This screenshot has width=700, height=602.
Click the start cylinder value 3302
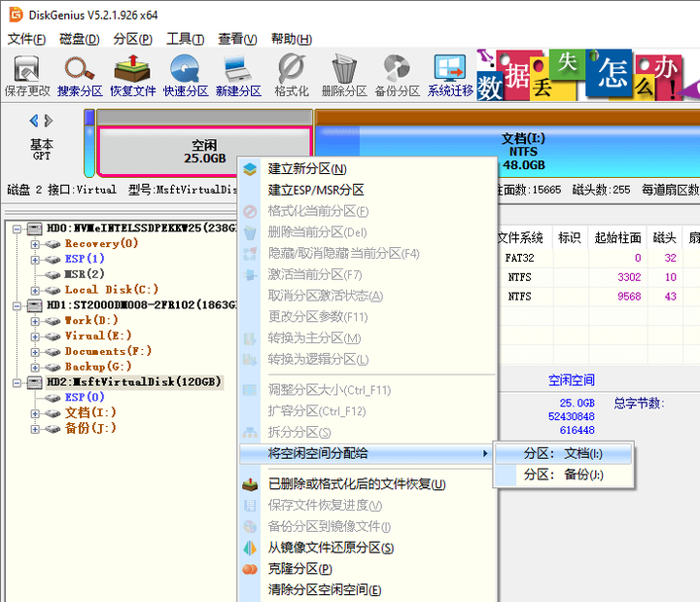coord(629,277)
